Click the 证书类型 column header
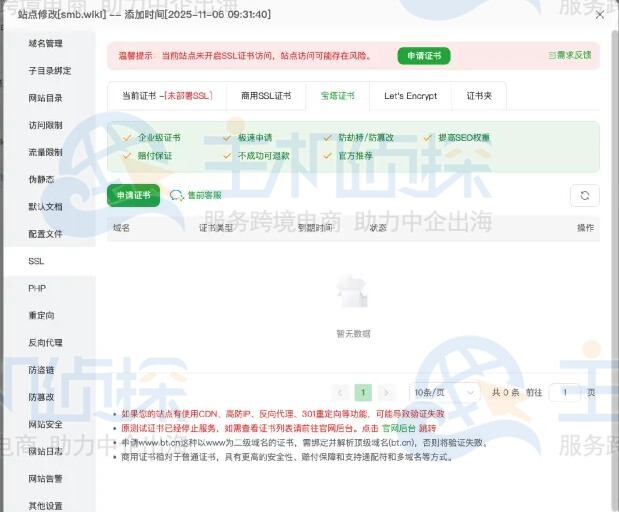 pos(216,228)
